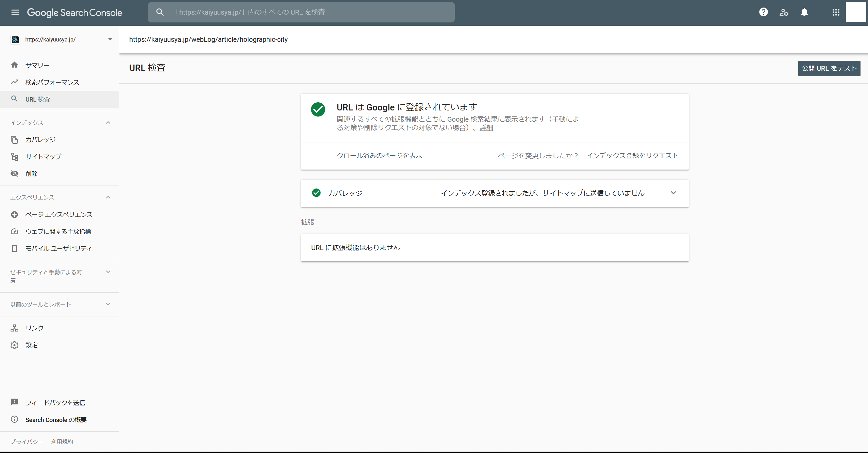This screenshot has width=868, height=453.
Task: Click the info icon beside Search Console の概要
Action: (14, 419)
